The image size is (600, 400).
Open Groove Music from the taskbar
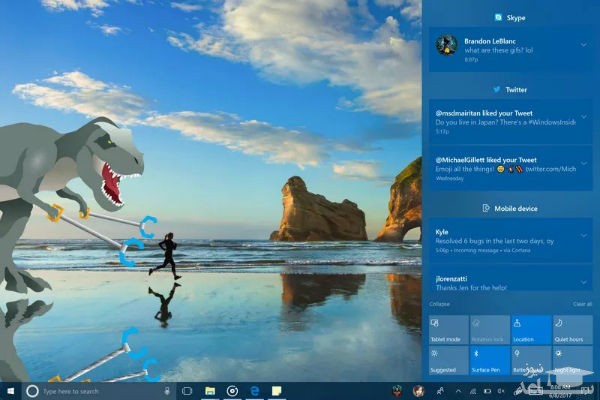(232, 391)
